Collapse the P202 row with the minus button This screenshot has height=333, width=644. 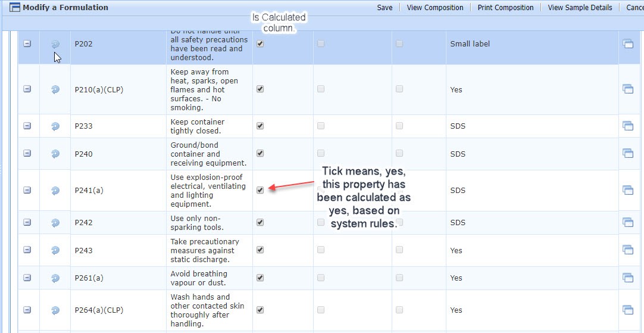pos(27,43)
